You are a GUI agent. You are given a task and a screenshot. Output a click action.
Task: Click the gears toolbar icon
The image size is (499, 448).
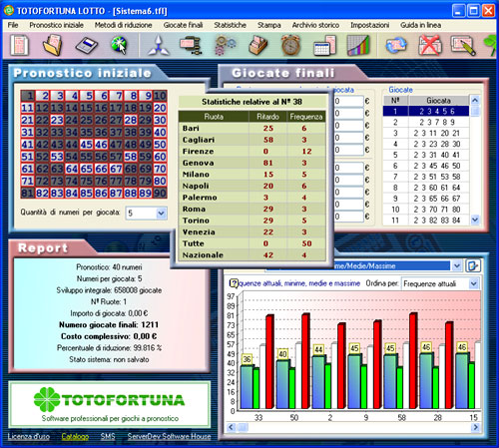(x=225, y=45)
